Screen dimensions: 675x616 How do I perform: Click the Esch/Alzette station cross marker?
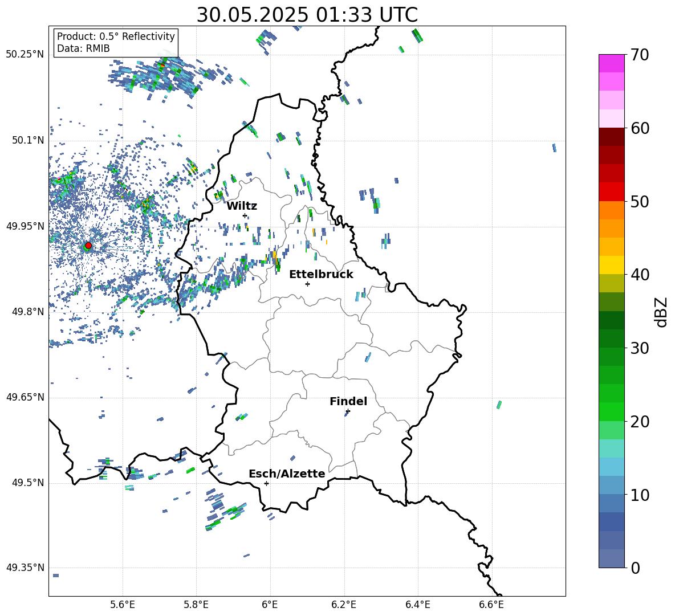pos(266,483)
